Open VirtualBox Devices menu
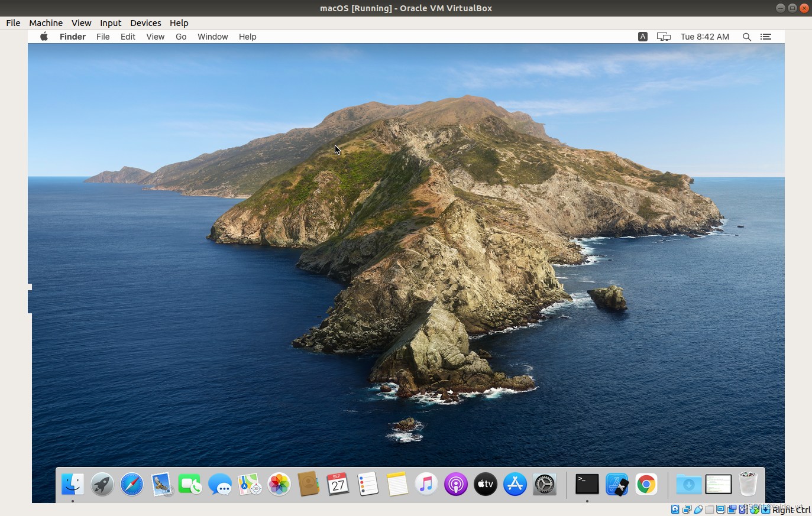The image size is (812, 516). [145, 23]
